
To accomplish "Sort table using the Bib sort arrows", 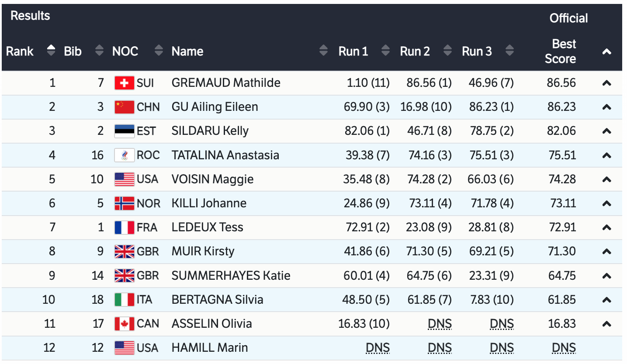I will (x=100, y=51).
